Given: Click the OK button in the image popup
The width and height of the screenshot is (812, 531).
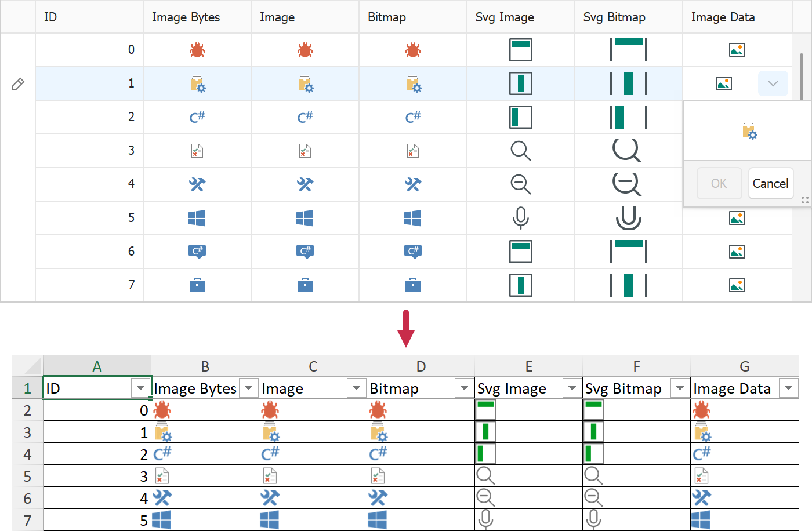Looking at the screenshot, I should click(x=719, y=183).
